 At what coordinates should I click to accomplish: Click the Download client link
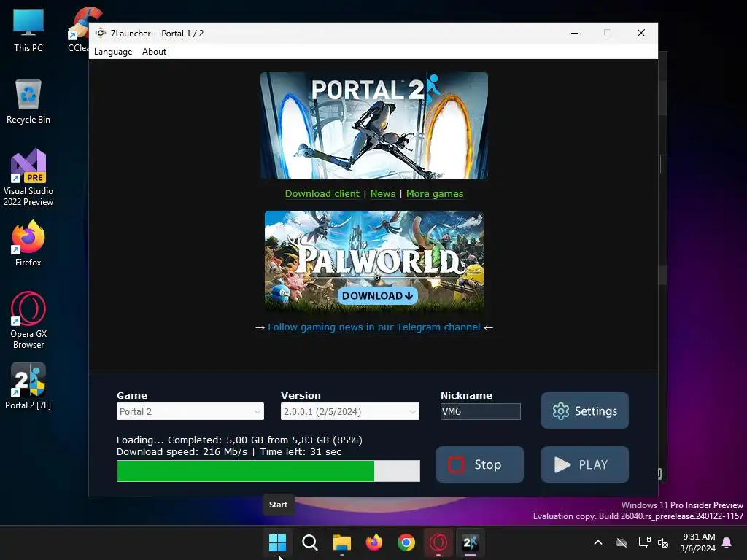click(x=322, y=193)
